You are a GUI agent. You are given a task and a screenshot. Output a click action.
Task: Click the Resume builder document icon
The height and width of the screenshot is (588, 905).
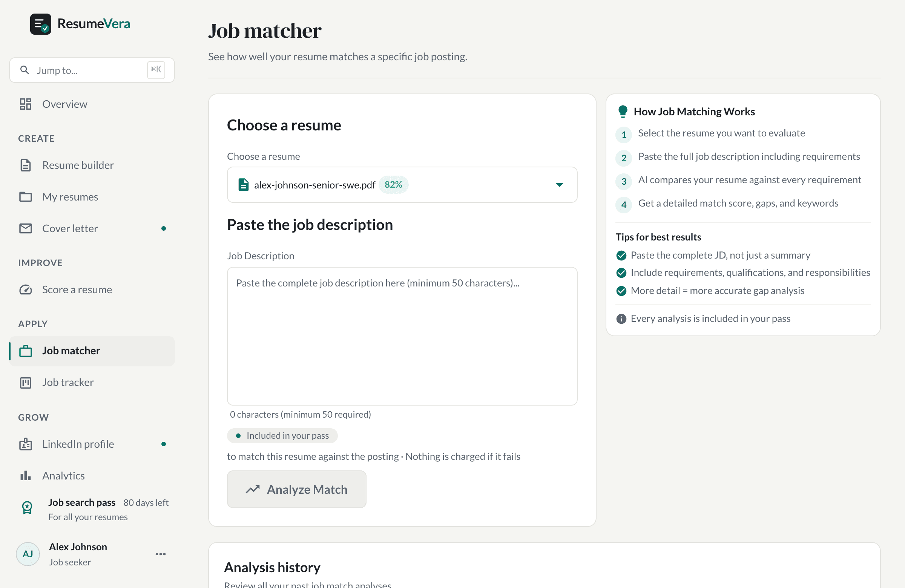(26, 165)
